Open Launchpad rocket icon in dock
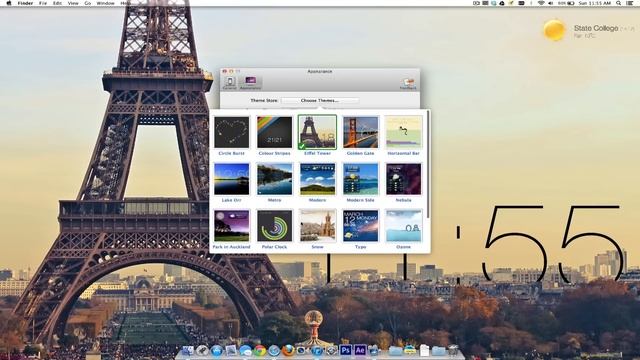This screenshot has width=640, height=360. tap(202, 351)
